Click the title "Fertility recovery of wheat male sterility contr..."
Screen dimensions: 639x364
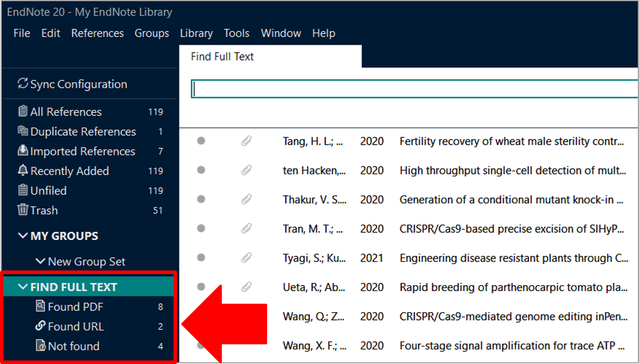[512, 141]
